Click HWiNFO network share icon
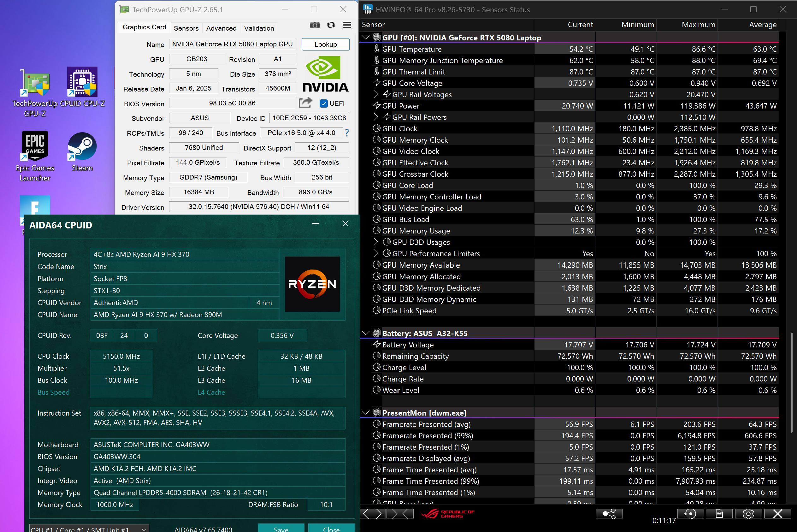 point(609,514)
